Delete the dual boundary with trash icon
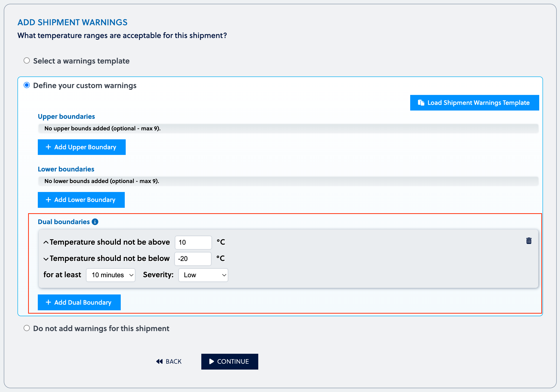 click(529, 241)
